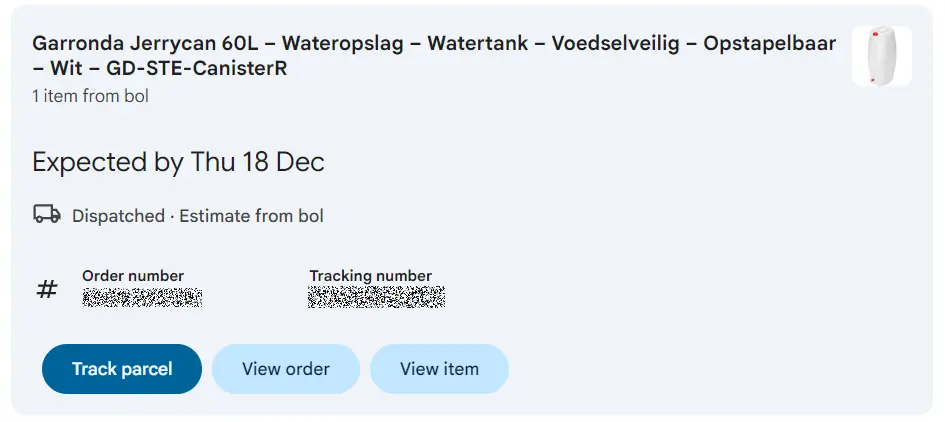Click the Tracking number label
The width and height of the screenshot is (945, 422).
(x=370, y=276)
